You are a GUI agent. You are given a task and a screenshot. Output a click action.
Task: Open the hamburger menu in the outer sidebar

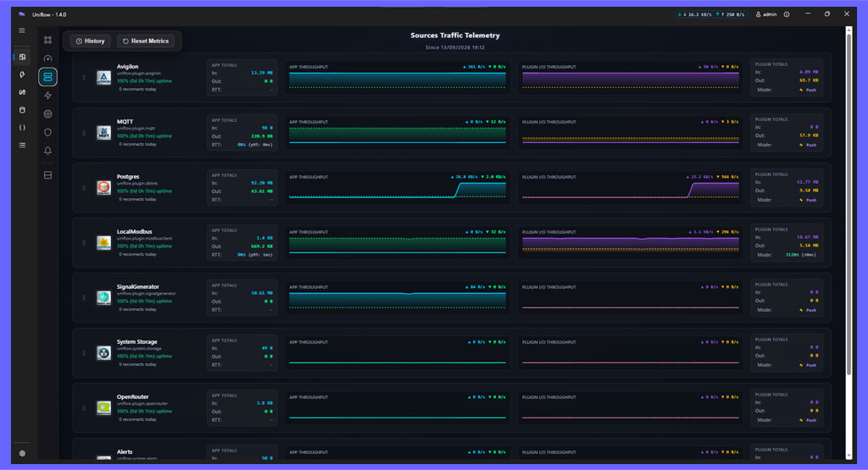[22, 30]
